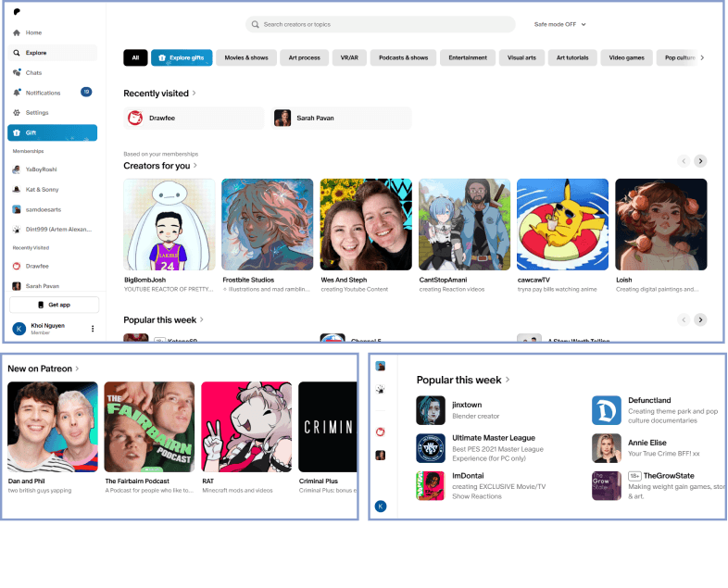Go to previous Popular this week page
The height and width of the screenshot is (588, 728).
(x=684, y=319)
